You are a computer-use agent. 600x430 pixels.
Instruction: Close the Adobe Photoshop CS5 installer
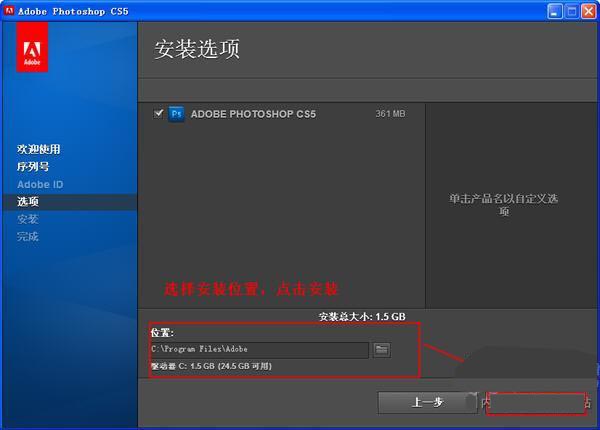[589, 11]
